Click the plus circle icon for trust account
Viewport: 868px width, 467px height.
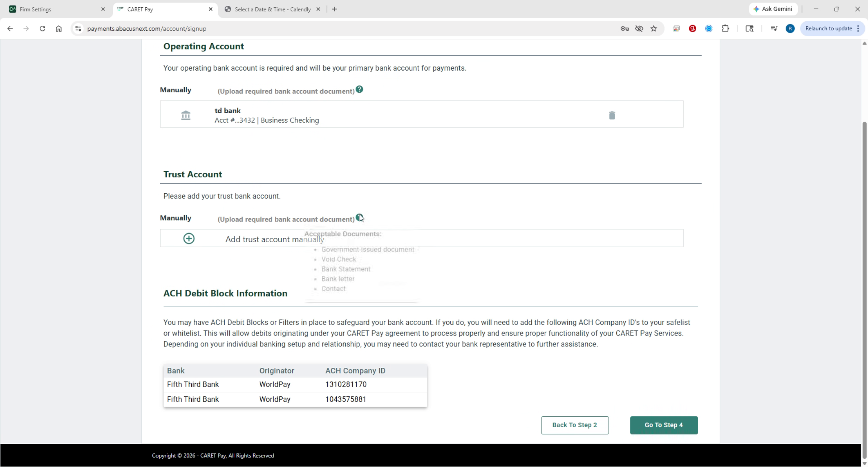[189, 238]
